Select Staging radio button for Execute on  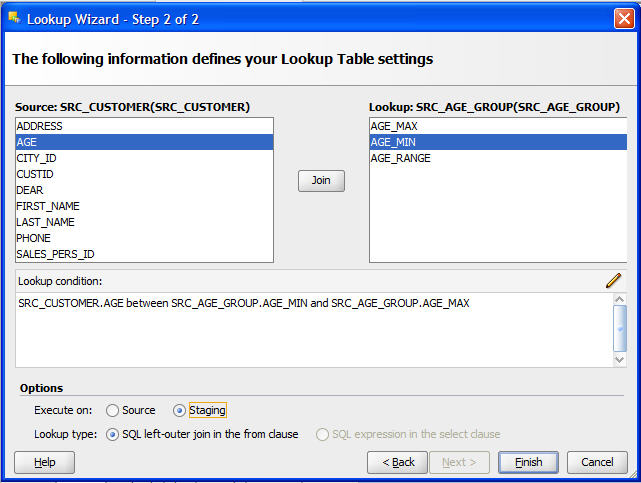179,410
